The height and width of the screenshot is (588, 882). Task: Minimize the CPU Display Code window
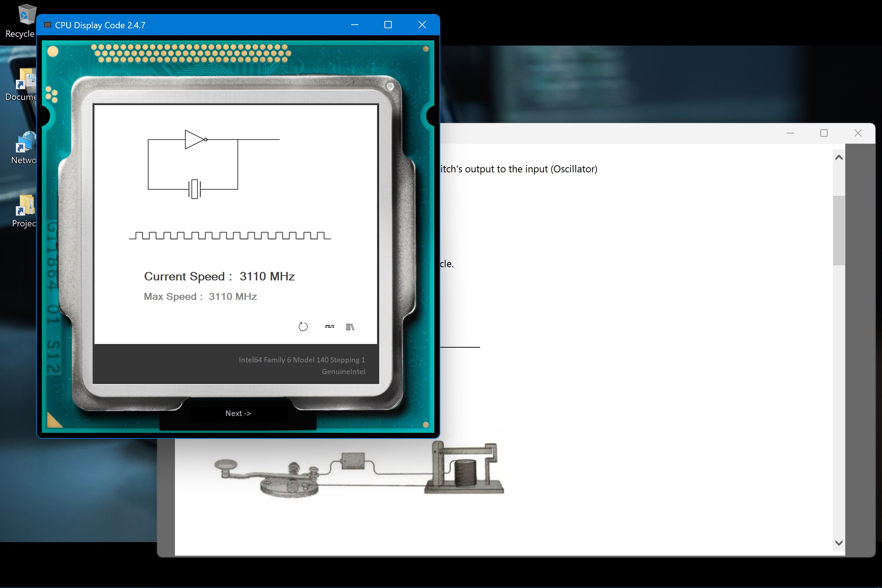[354, 25]
